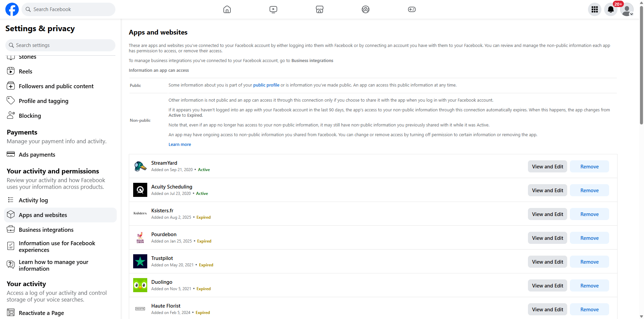
Task: Select Apps and websites in the sidebar
Action: 43,215
